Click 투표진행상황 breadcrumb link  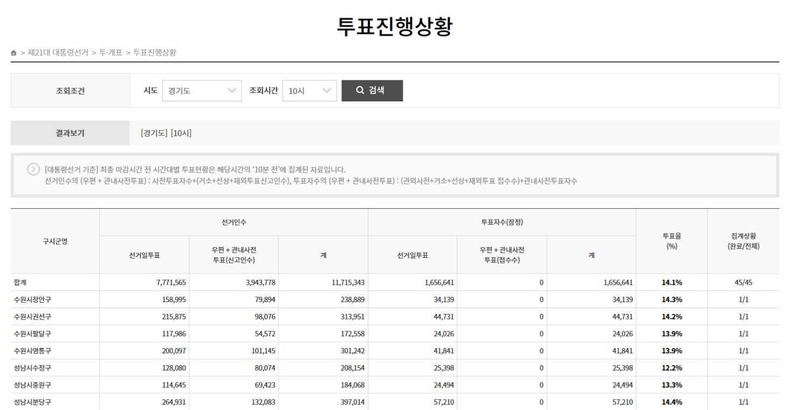pos(155,52)
